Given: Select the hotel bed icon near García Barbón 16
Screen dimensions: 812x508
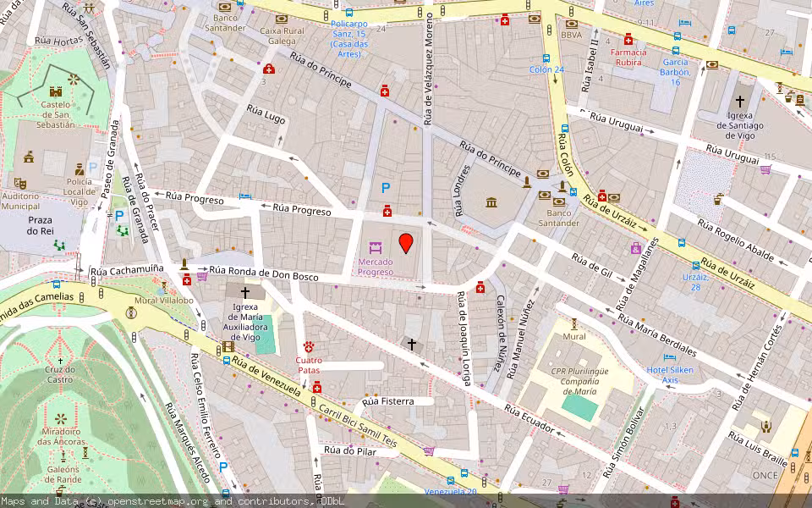Looking at the screenshot, I should [x=684, y=23].
